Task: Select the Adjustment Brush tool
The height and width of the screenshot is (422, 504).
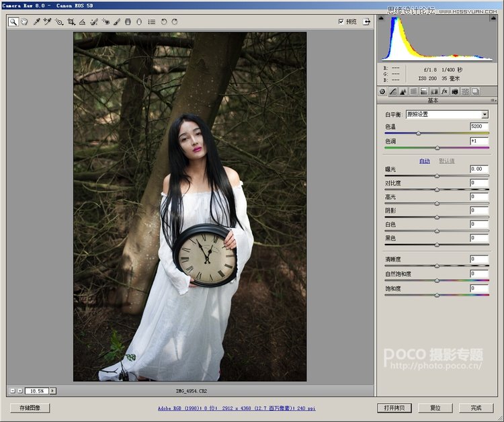Action: pos(117,22)
